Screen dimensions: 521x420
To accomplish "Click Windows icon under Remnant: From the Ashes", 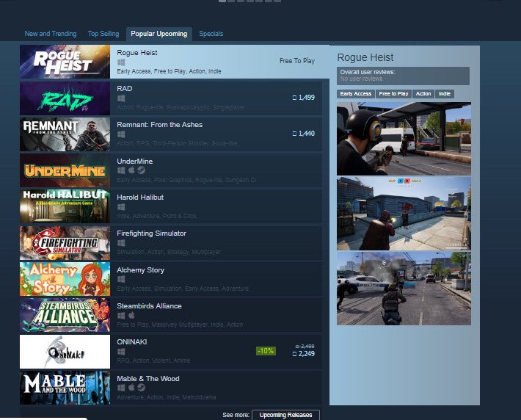I will (121, 134).
